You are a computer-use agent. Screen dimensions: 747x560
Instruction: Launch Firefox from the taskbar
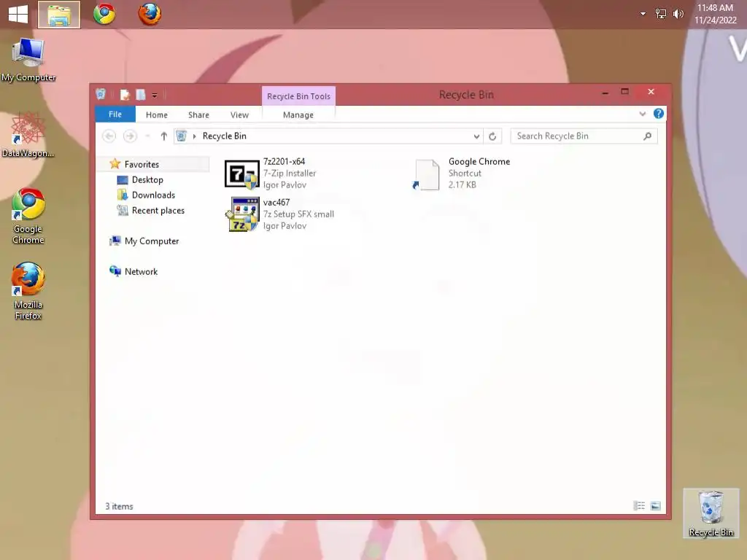tap(150, 14)
